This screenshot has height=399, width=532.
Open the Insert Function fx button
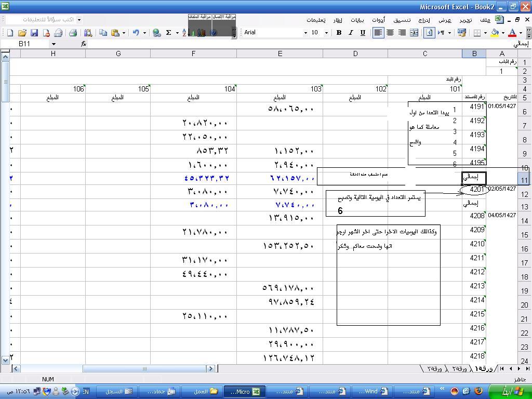(84, 44)
